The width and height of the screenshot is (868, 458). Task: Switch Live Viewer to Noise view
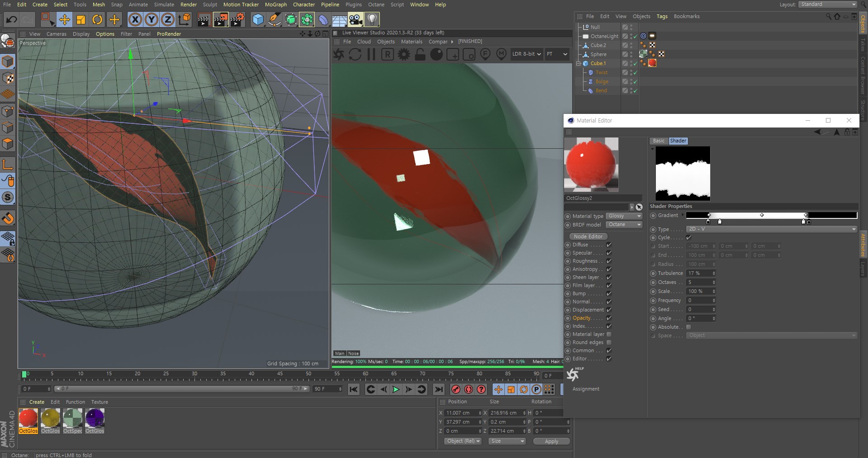353,353
